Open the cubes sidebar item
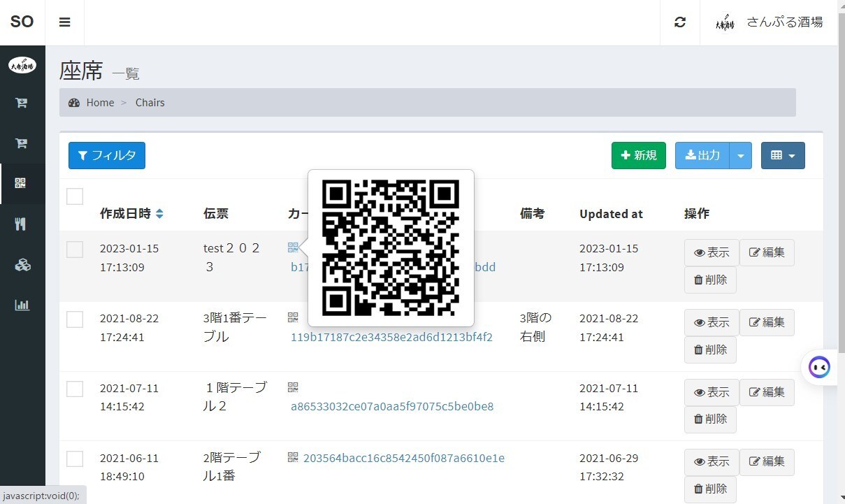Screen dimensions: 845x504 (22, 265)
